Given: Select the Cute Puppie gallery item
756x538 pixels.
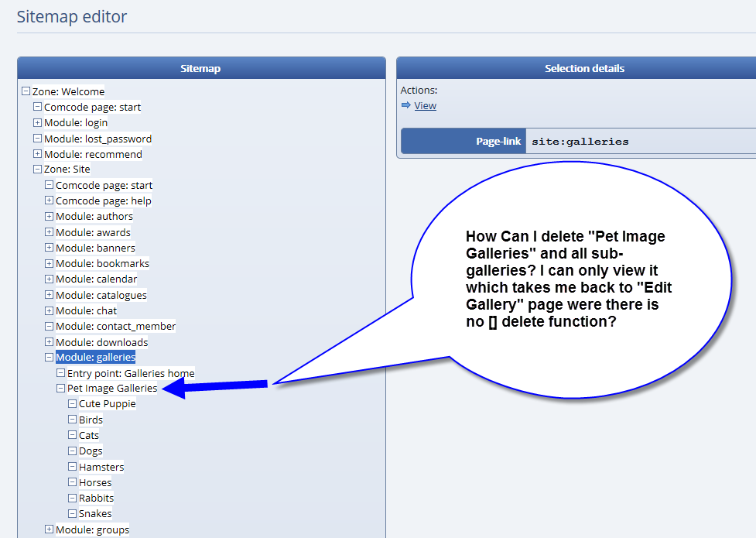Looking at the screenshot, I should point(107,404).
